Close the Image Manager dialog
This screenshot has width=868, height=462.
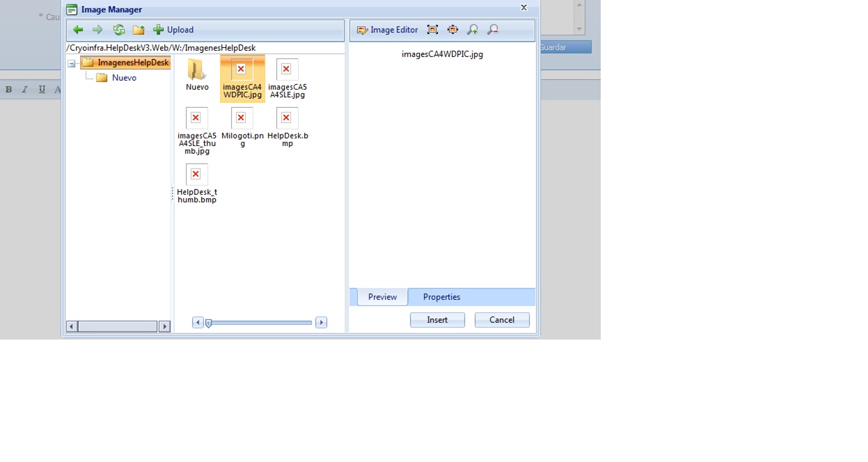click(x=523, y=8)
